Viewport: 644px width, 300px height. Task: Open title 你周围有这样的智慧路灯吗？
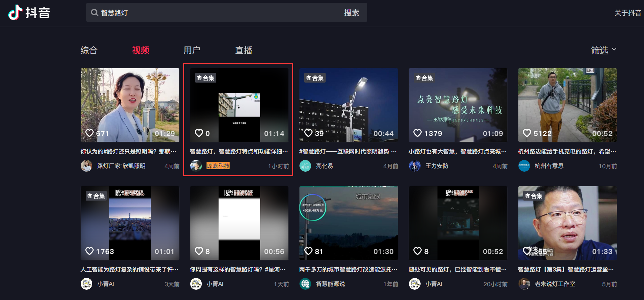238,269
